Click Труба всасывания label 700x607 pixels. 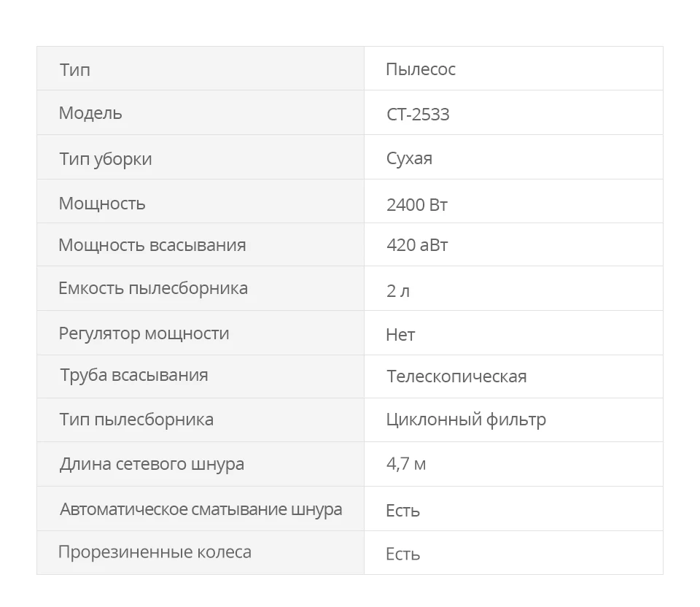(x=134, y=375)
